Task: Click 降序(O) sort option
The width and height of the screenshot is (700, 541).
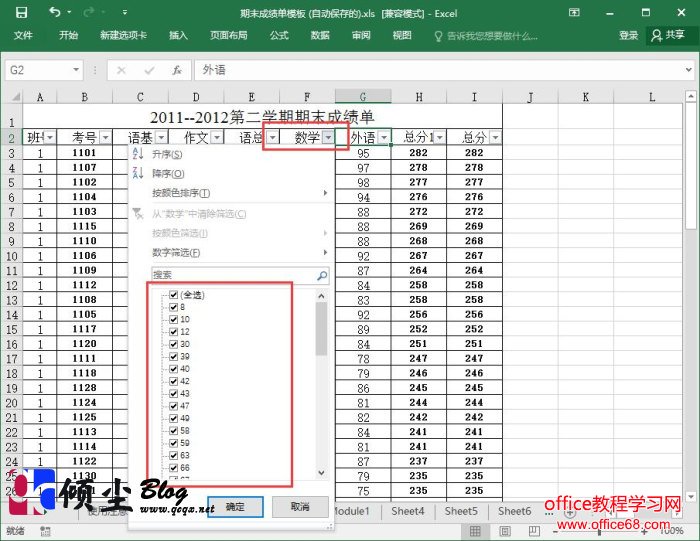Action: pyautogui.click(x=231, y=173)
